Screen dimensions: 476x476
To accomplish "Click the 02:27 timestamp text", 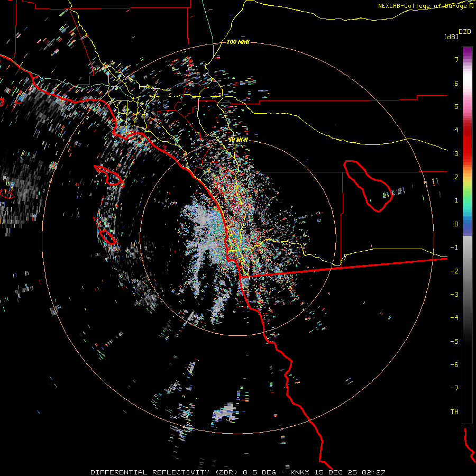I will [373, 472].
